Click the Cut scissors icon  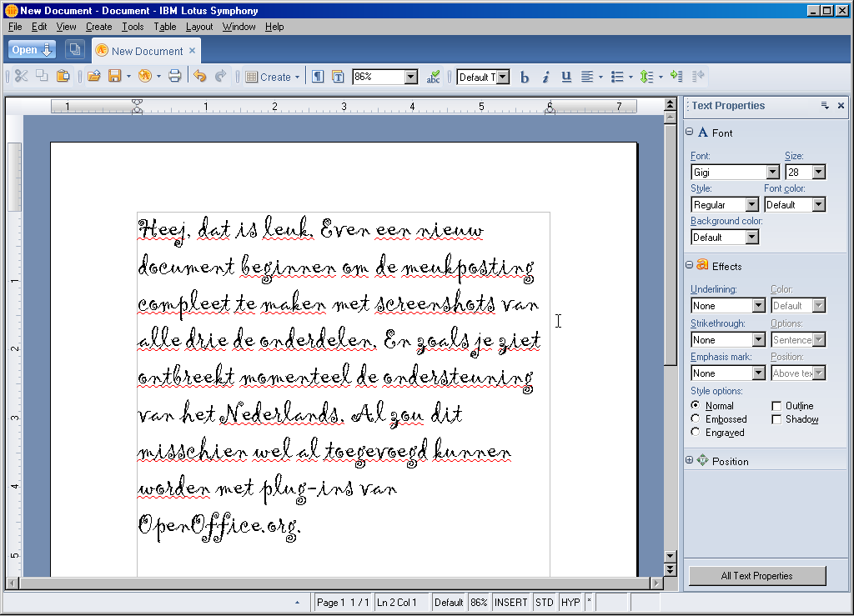click(x=21, y=76)
